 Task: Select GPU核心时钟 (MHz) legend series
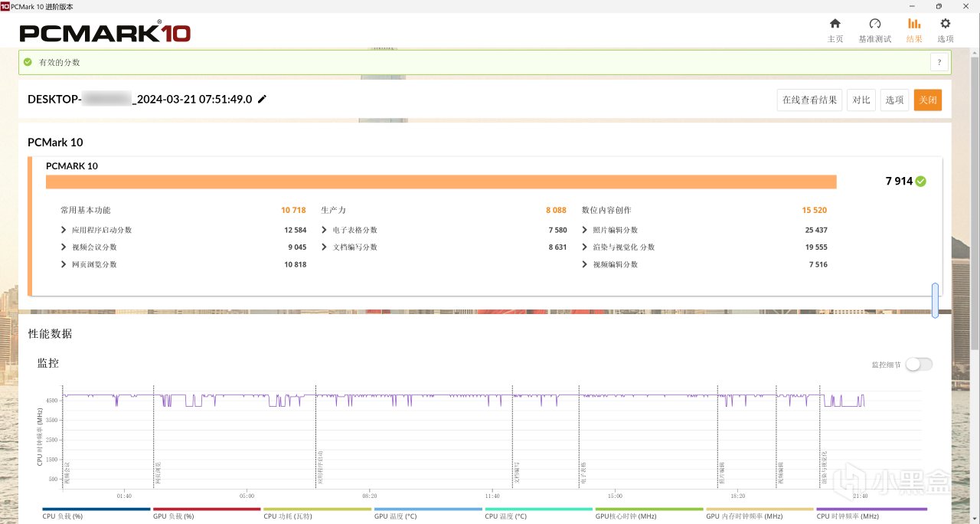point(649,513)
